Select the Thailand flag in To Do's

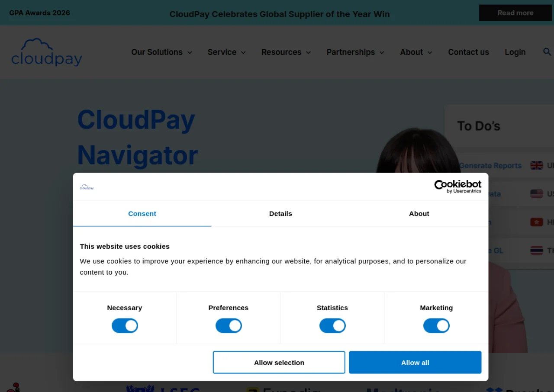tap(537, 251)
